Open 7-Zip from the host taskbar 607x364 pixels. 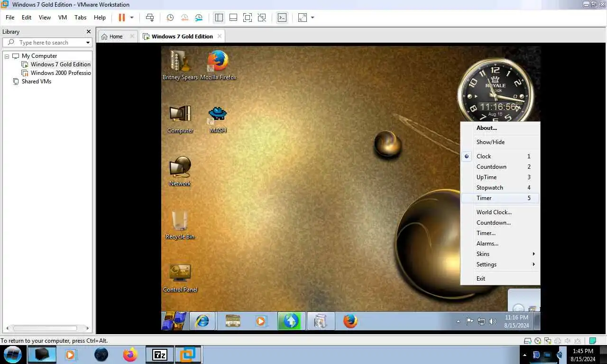tap(160, 355)
